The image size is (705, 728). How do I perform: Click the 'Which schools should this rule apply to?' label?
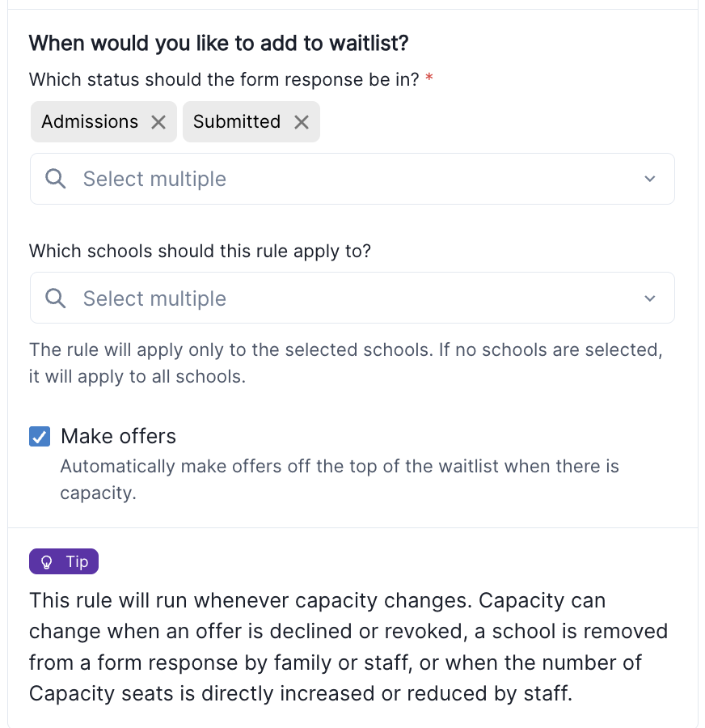(200, 252)
